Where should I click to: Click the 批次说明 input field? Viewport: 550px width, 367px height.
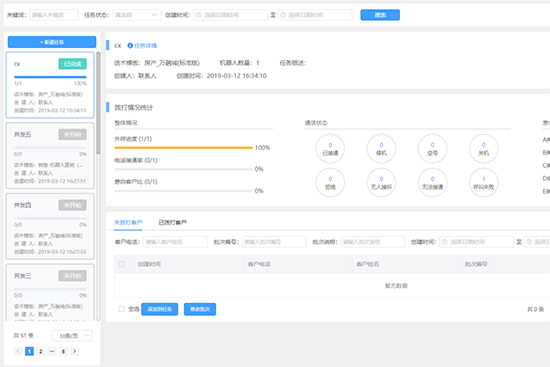[373, 242]
